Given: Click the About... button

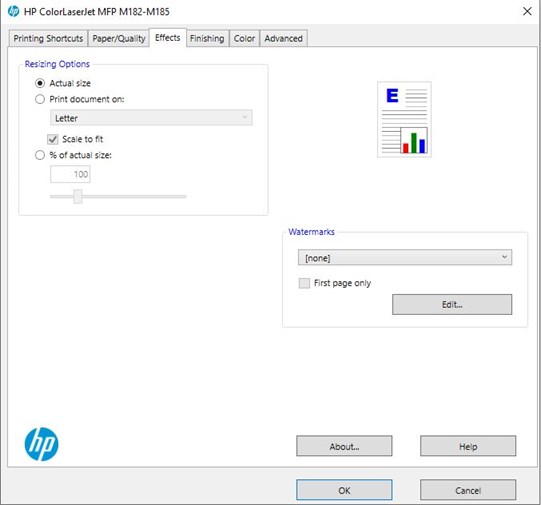Looking at the screenshot, I should (344, 446).
